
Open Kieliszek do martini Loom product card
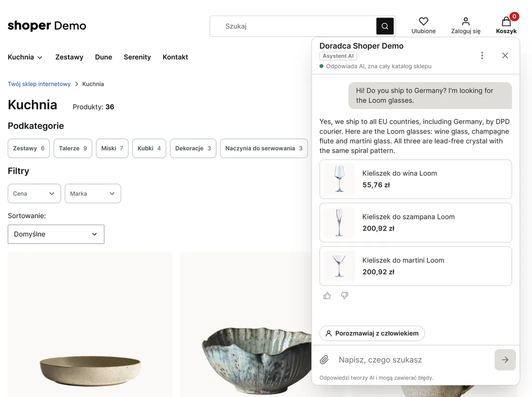[x=415, y=266]
